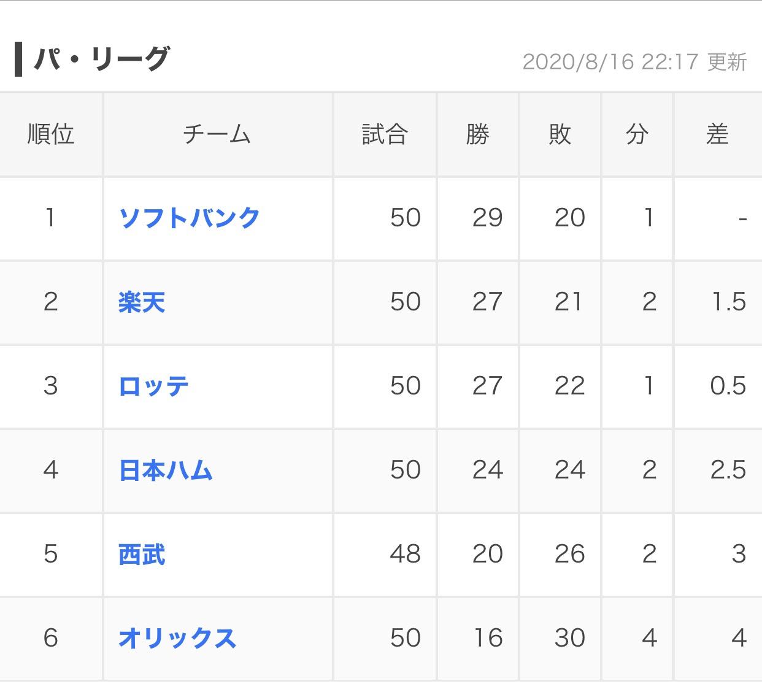Select 西武's 48 games cell

[x=385, y=554]
